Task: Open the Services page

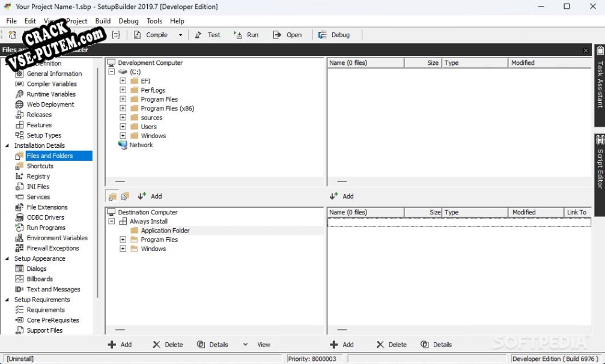Action: [38, 197]
